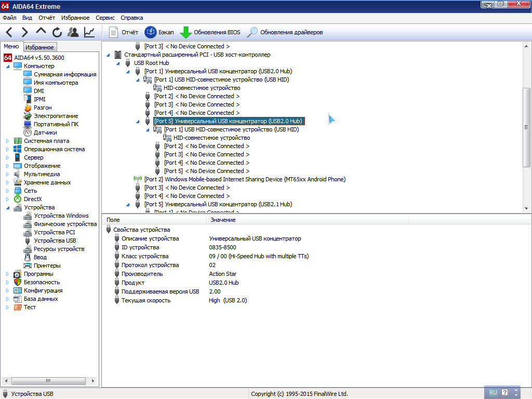Select Датчики sensors item
The width and height of the screenshot is (532, 399).
(45, 132)
